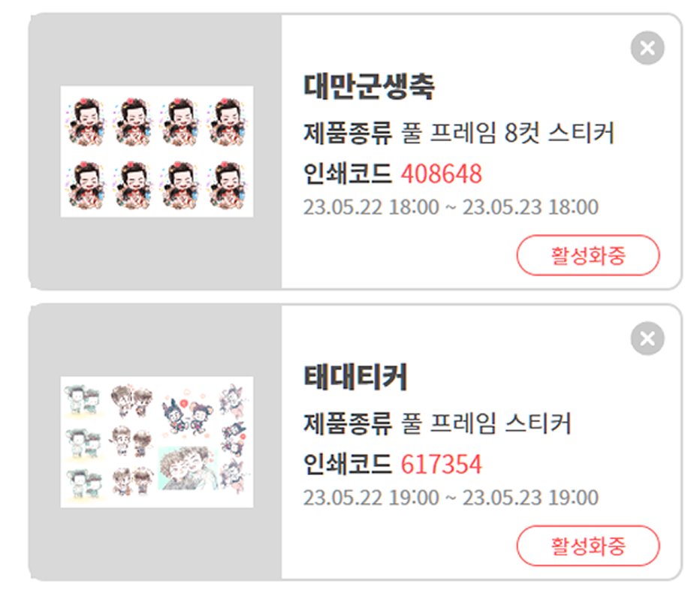700x599 pixels.
Task: Click the 19:00 activation period text
Action: coord(451,498)
